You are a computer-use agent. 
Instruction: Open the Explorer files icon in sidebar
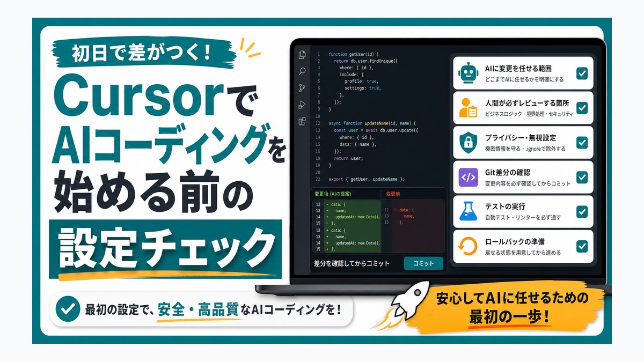click(x=302, y=54)
